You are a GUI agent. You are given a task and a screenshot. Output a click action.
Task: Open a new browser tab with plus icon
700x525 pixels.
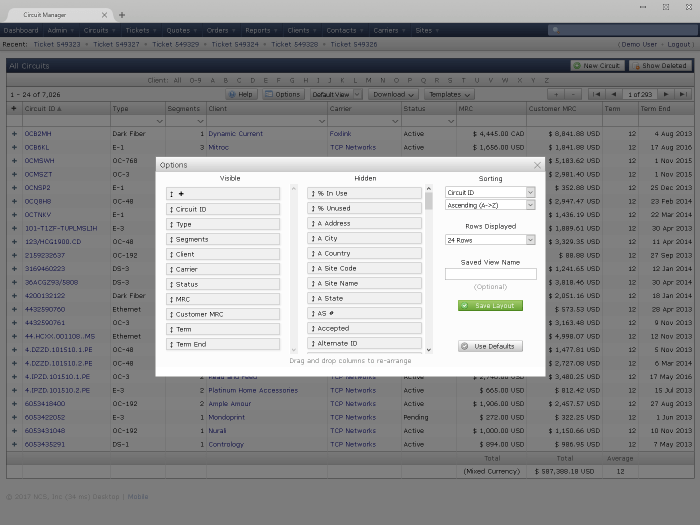click(x=122, y=15)
